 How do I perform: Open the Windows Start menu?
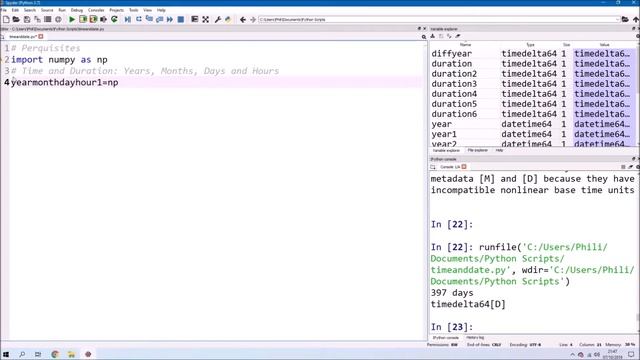[6, 354]
